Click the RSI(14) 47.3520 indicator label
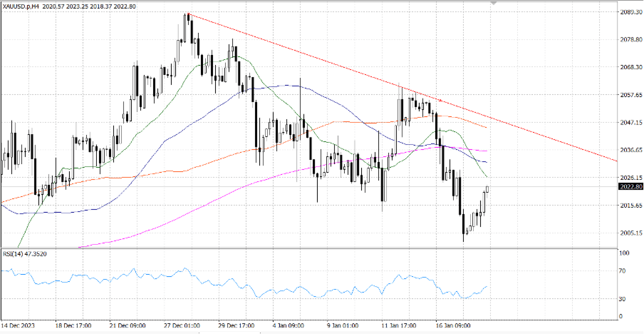The width and height of the screenshot is (644, 334). 25,254
